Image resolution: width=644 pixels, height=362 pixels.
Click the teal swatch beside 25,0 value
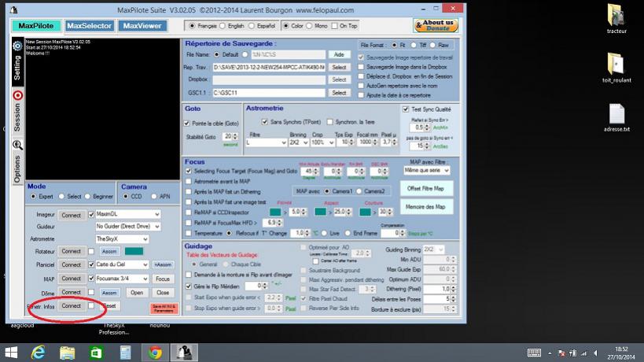point(320,212)
